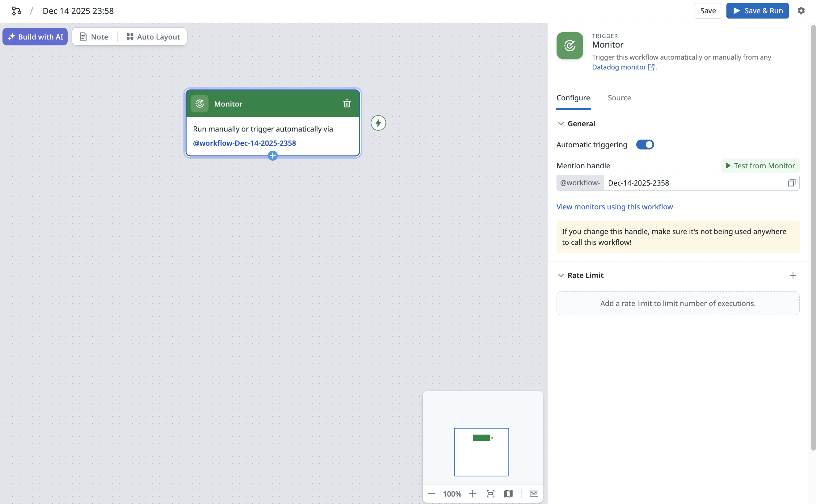The height and width of the screenshot is (504, 816).
Task: Click the lightning bolt add-trigger icon
Action: coord(378,123)
